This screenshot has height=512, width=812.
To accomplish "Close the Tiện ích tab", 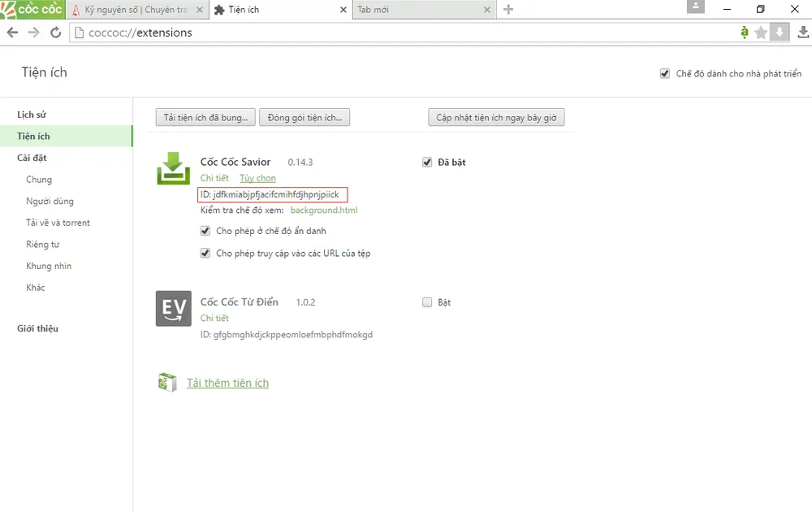I will [x=343, y=10].
